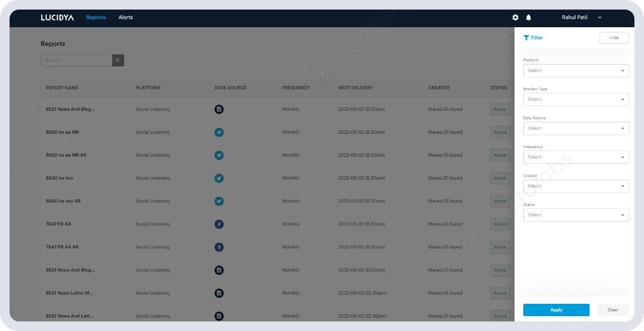
Task: Click news icon in first report row
Action: click(x=219, y=109)
